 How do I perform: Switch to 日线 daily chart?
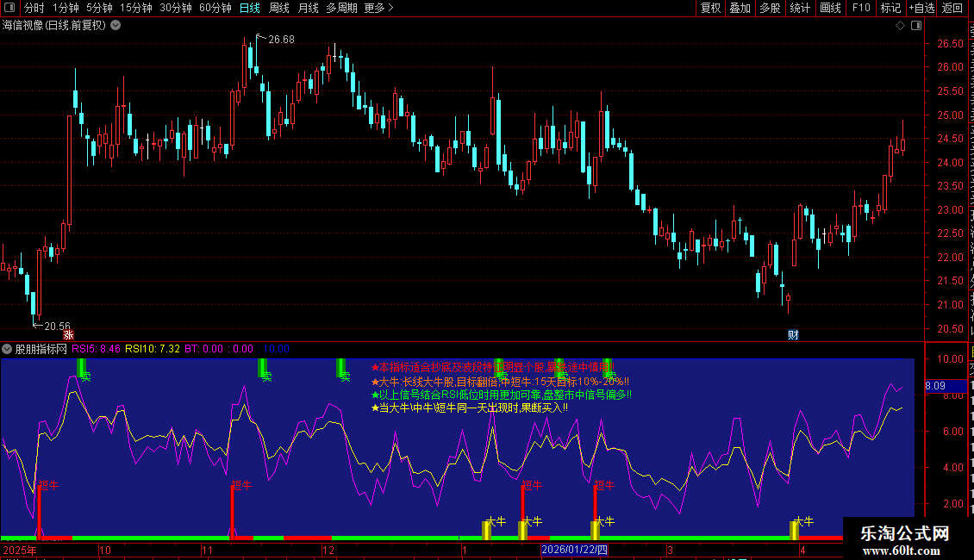click(x=250, y=8)
